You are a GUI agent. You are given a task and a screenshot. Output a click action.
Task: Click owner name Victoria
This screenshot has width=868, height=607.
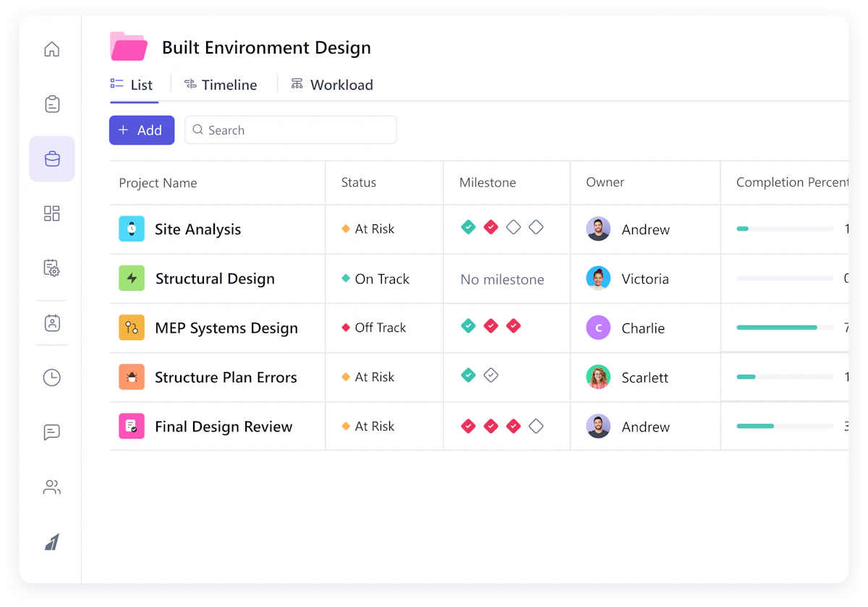[x=645, y=279]
